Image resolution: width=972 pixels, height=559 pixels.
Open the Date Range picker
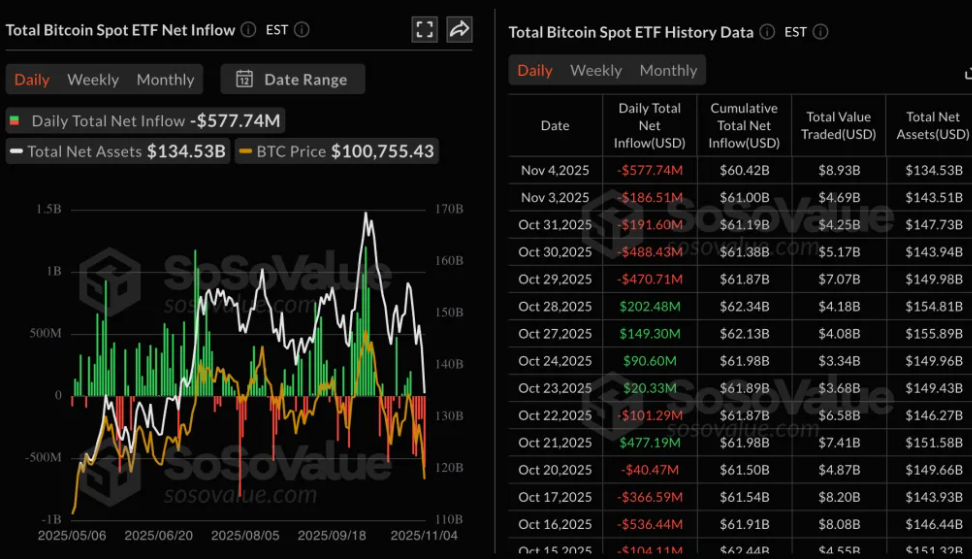click(293, 80)
